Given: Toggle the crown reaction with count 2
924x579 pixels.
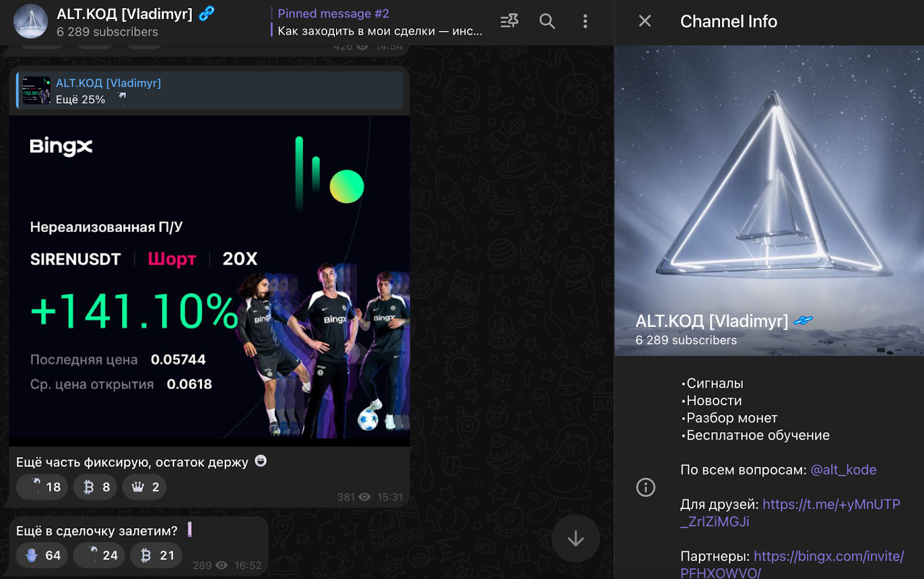Looking at the screenshot, I should click(x=144, y=487).
